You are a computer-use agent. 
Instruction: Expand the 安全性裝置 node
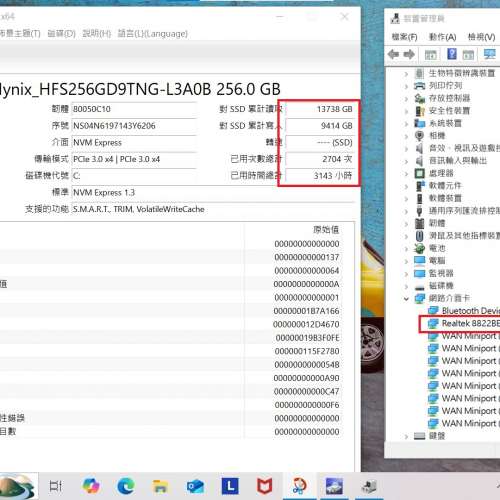[406, 111]
